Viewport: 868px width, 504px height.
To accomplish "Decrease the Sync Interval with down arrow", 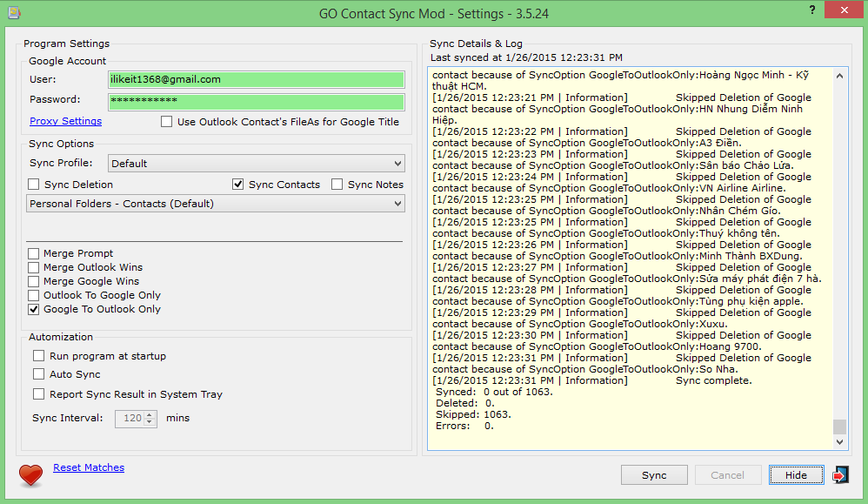I will (x=150, y=422).
